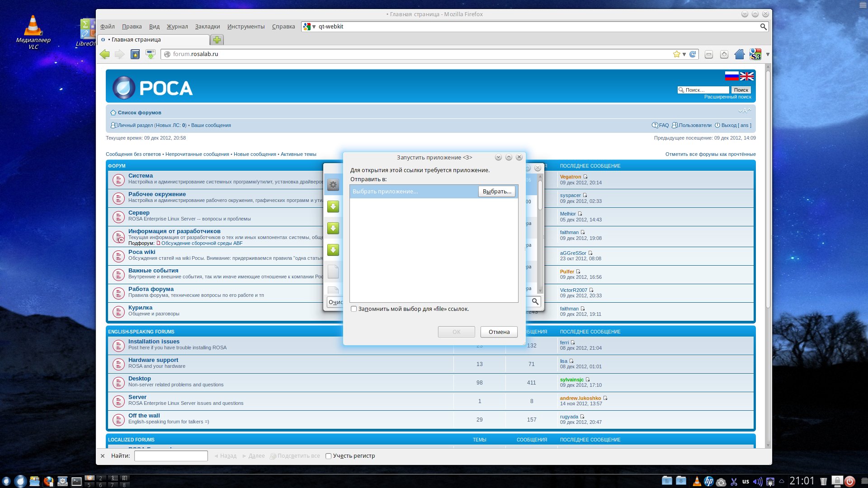Click the Выбрать... button

496,192
